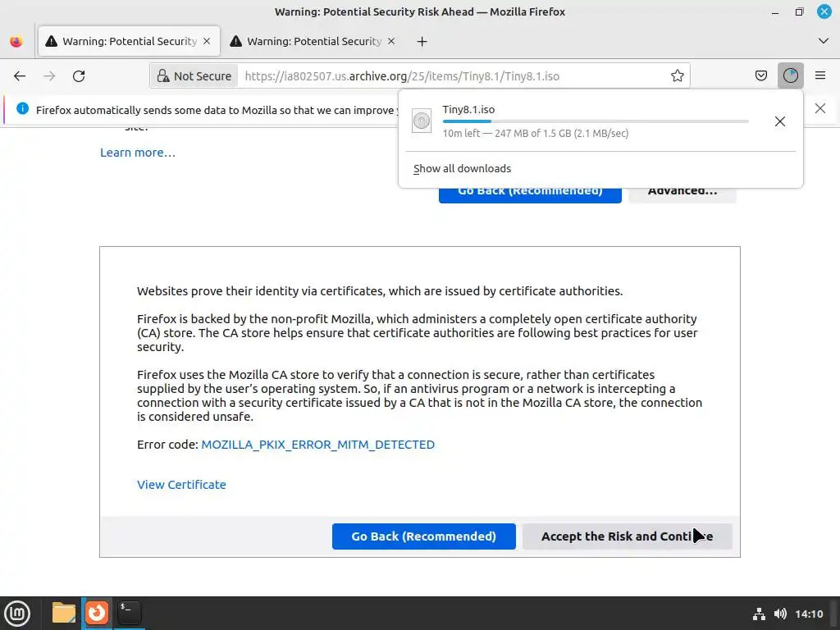Click the upper Go Back (Recommended) button

pos(530,194)
